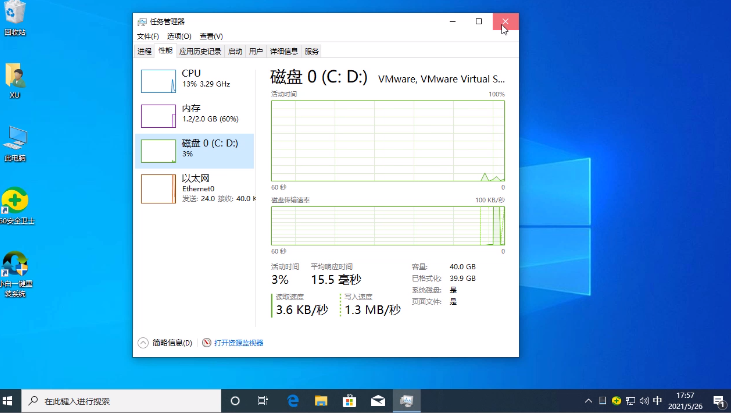Click the 磁盘 0 (C: D:) item
731x413 pixels.
194,149
